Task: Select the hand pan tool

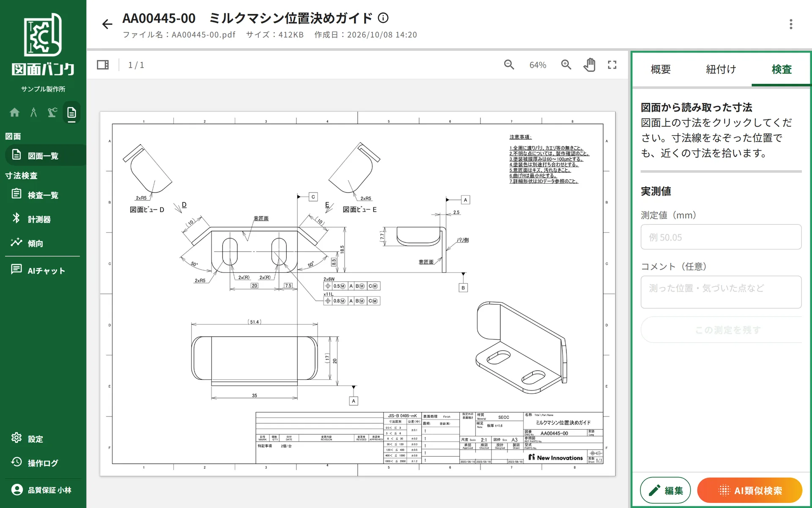Action: (589, 65)
